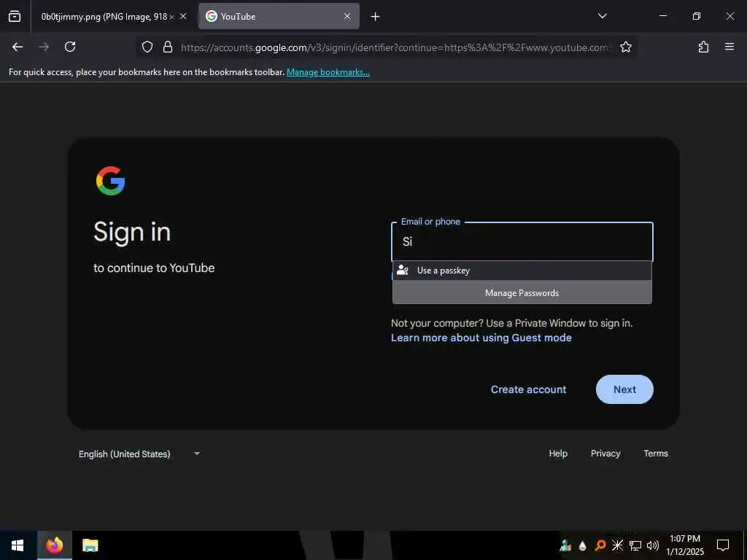List all tabs dropdown arrow
The width and height of the screenshot is (747, 560).
point(602,16)
